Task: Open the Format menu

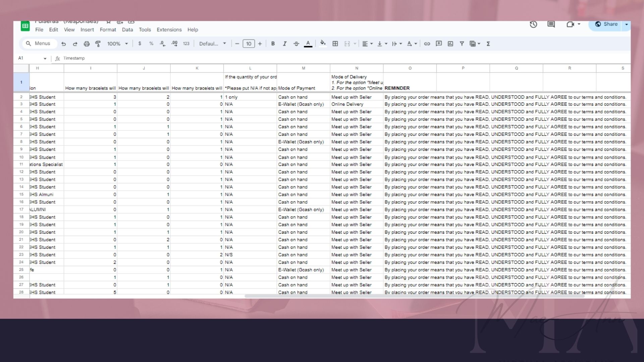Action: [108, 29]
